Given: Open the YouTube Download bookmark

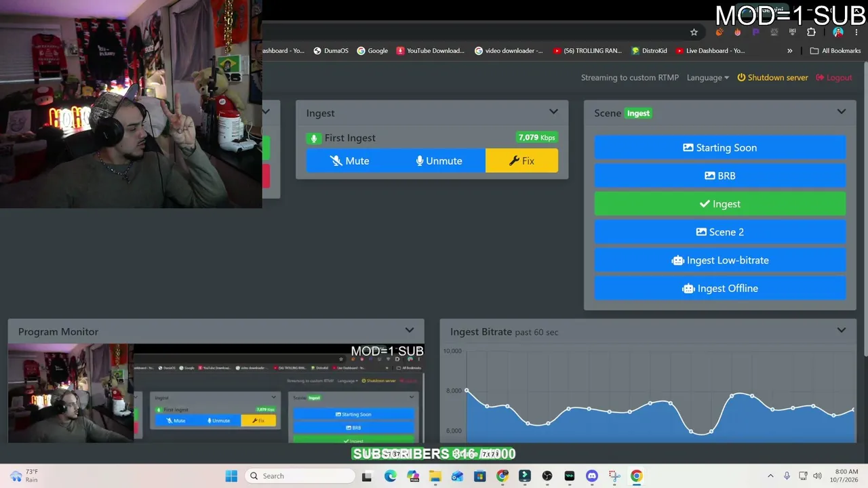Looking at the screenshot, I should (x=431, y=51).
